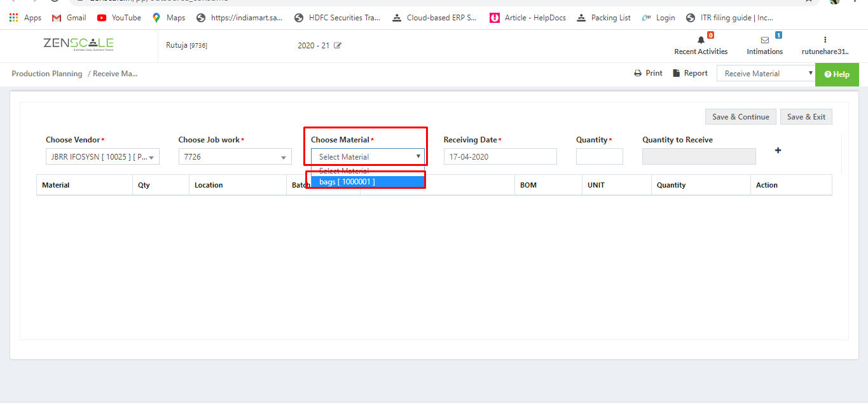Open the Report option
Screen dimensions: 868x405
[x=690, y=73]
